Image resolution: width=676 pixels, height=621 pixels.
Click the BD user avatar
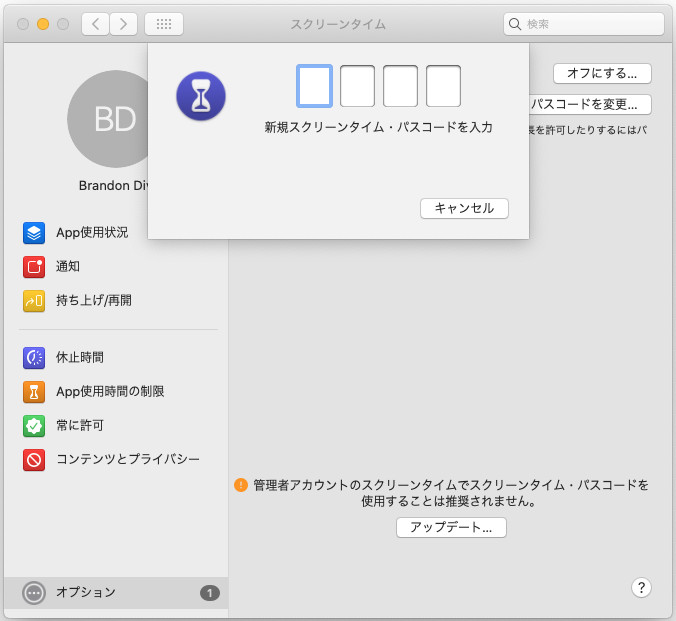point(108,119)
